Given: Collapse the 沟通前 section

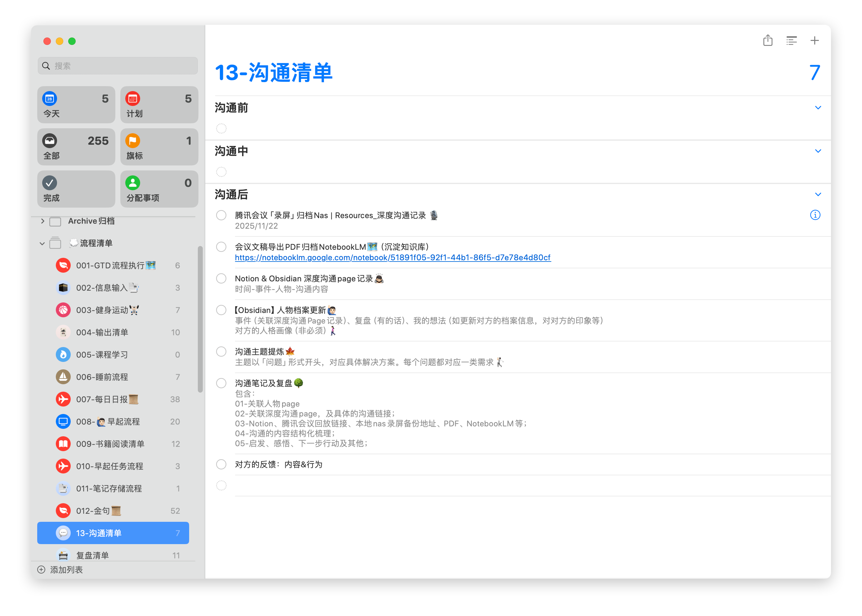Looking at the screenshot, I should [818, 108].
